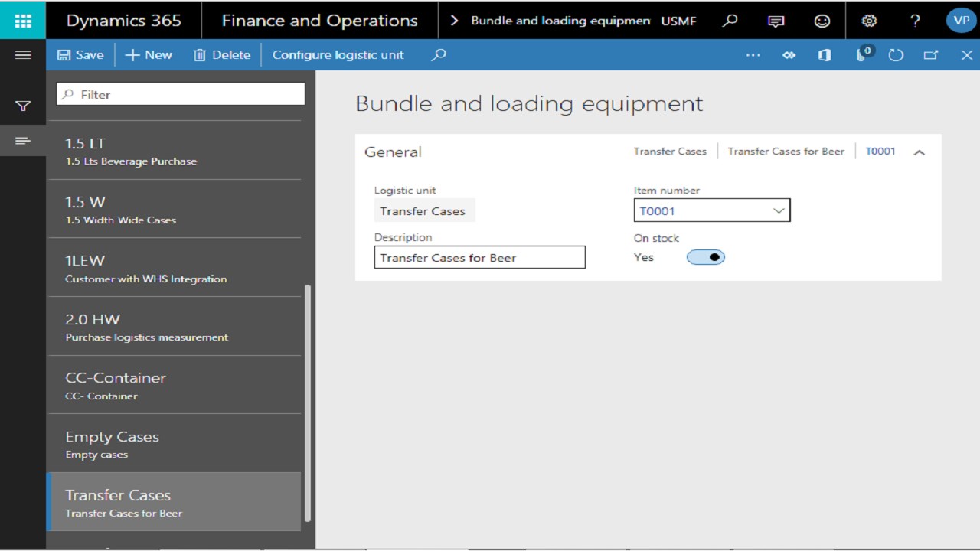Click Bundle and loading equipment breadcrumb
This screenshot has height=551, width=980.
560,21
